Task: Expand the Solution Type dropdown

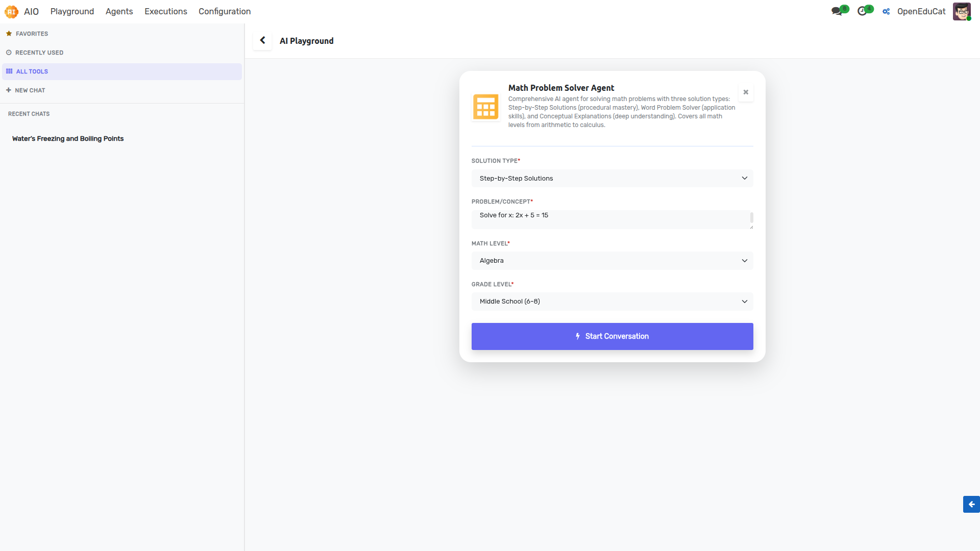Action: [612, 179]
